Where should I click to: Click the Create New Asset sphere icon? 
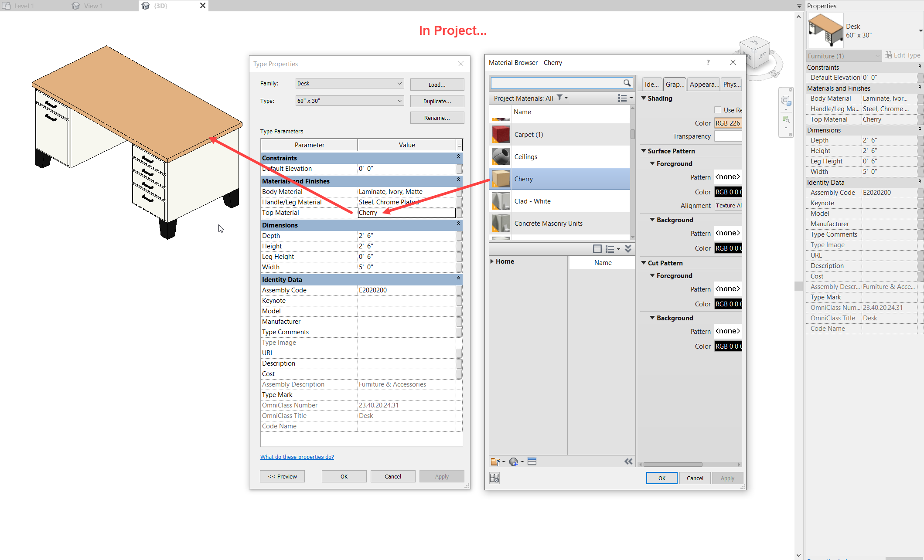[x=515, y=461]
